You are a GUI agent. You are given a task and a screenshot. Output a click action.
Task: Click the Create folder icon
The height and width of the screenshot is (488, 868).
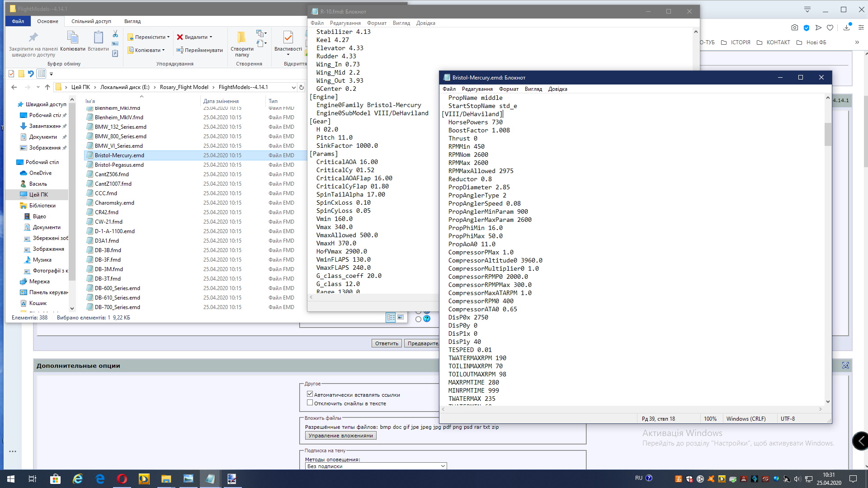pyautogui.click(x=241, y=38)
